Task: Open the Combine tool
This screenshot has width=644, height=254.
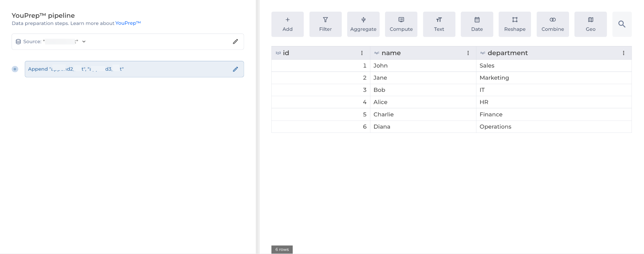Action: [x=553, y=24]
